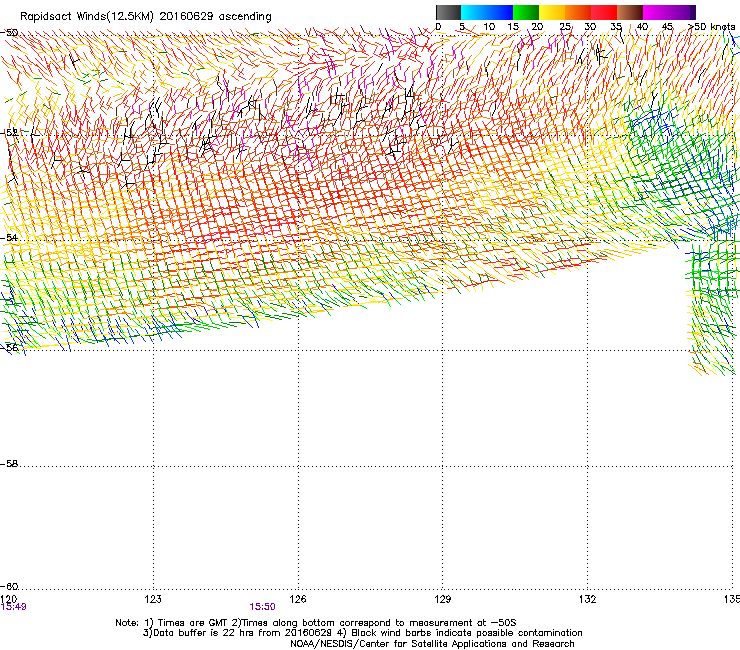Screen dimensions: 740x650
Task: Click the purple 15:50 time marker
Action: coord(262,607)
